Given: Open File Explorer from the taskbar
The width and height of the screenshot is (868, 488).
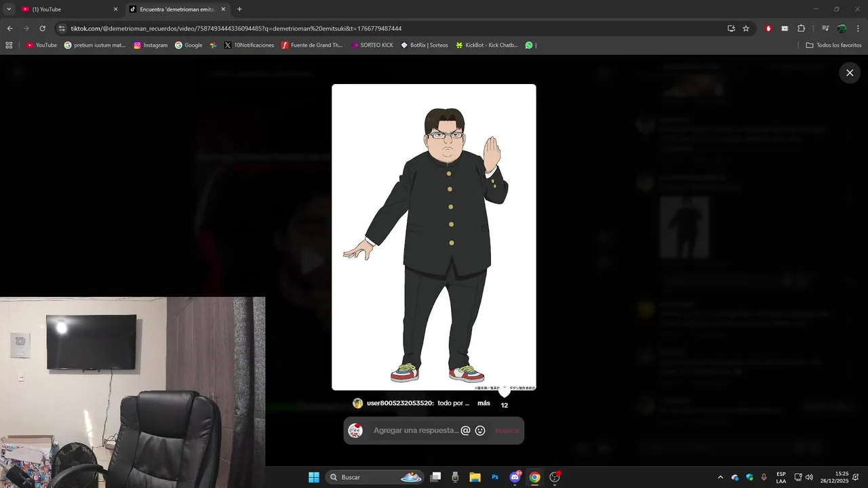Looking at the screenshot, I should [x=475, y=477].
